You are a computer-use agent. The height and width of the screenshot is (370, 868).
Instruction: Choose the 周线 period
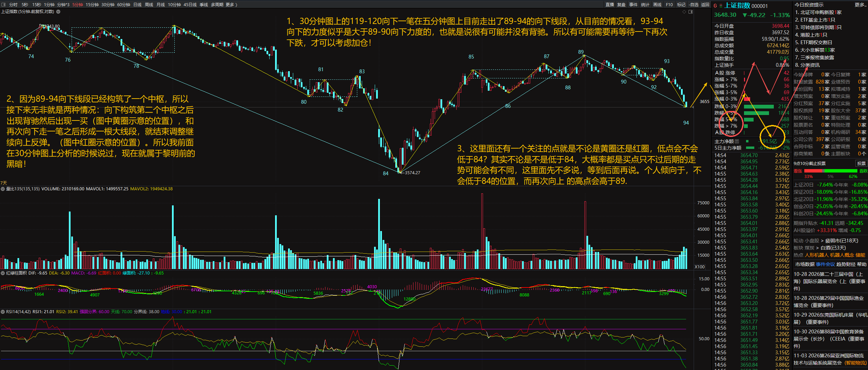149,4
